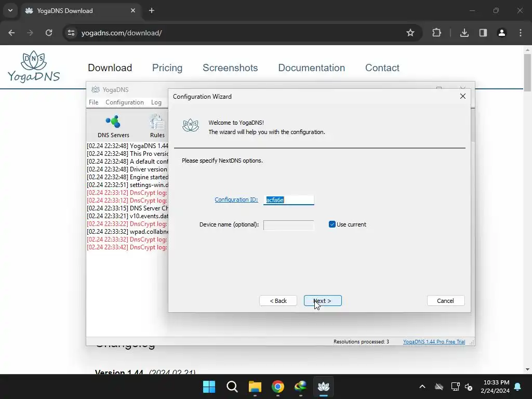Screen dimensions: 532x399
Task: Open the browser extensions puzzle icon
Action: pyautogui.click(x=436, y=33)
